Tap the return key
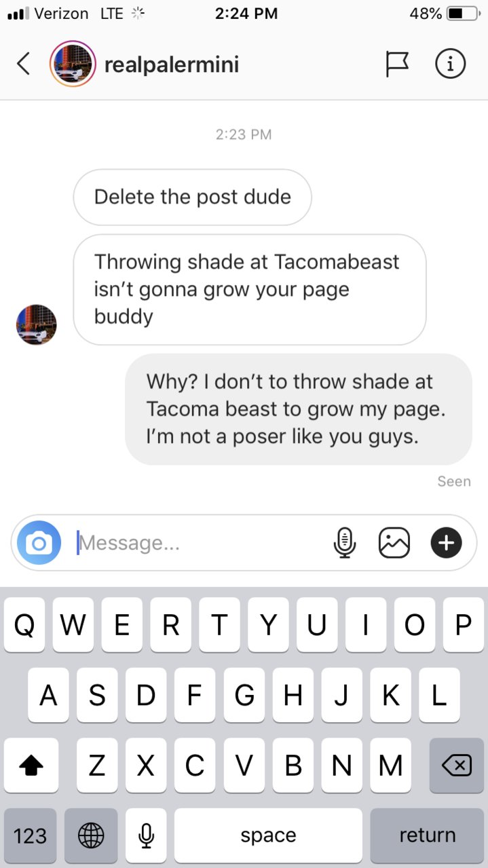Viewport: 488px width, 868px height. click(x=427, y=835)
